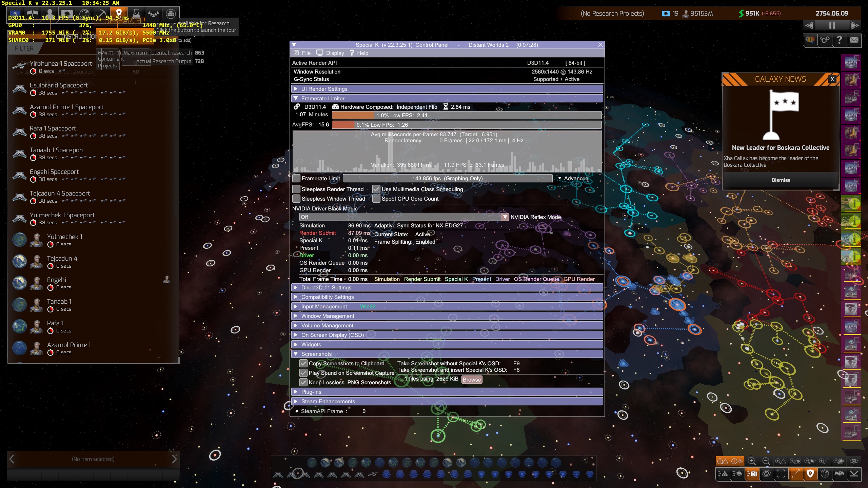Decrease game speed with rewind arrows
This screenshot has width=868, height=488.
[x=809, y=25]
